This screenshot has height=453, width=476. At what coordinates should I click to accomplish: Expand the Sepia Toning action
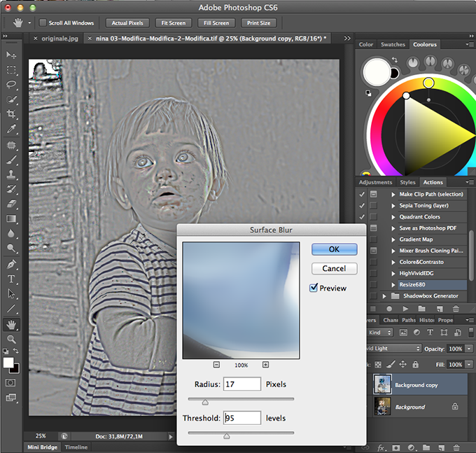(393, 206)
